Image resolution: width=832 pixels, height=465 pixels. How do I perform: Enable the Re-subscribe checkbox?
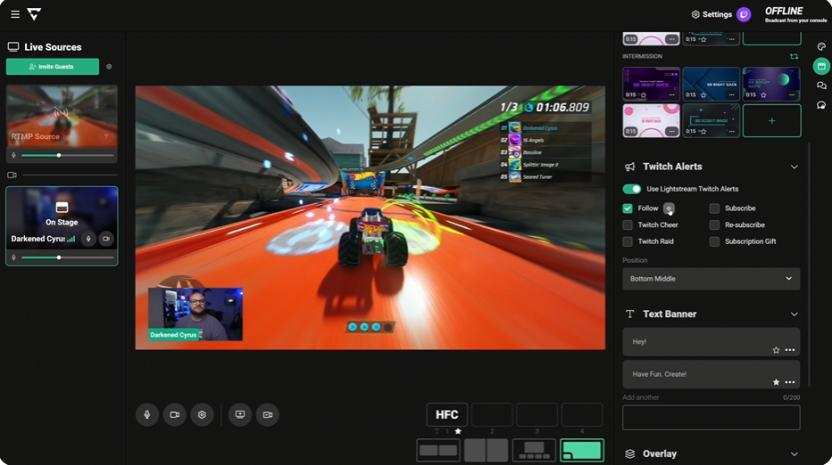pos(715,225)
